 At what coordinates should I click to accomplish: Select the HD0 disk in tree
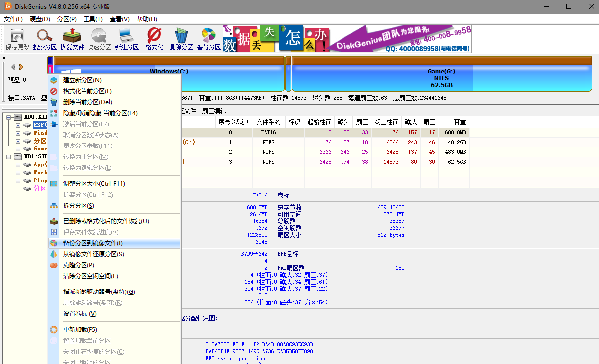(x=35, y=117)
